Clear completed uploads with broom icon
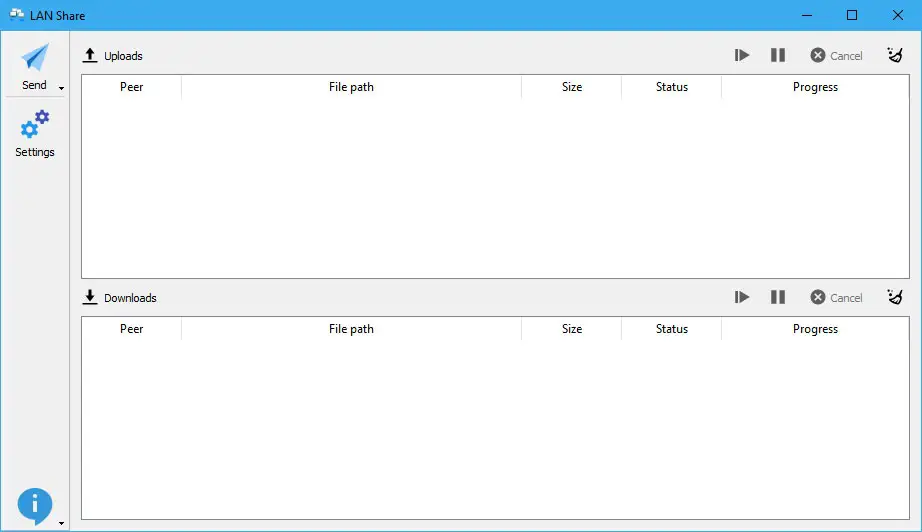The height and width of the screenshot is (532, 922). tap(894, 55)
